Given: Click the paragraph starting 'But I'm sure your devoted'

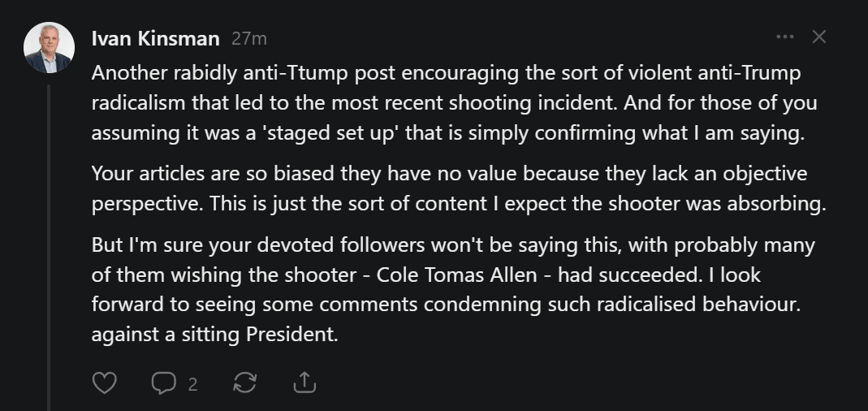Looking at the screenshot, I should coord(453,289).
